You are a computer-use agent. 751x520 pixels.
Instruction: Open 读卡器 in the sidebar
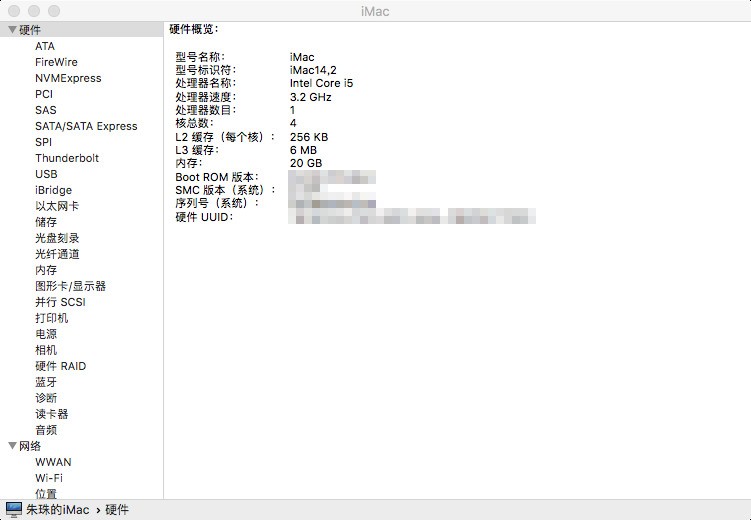(x=52, y=414)
